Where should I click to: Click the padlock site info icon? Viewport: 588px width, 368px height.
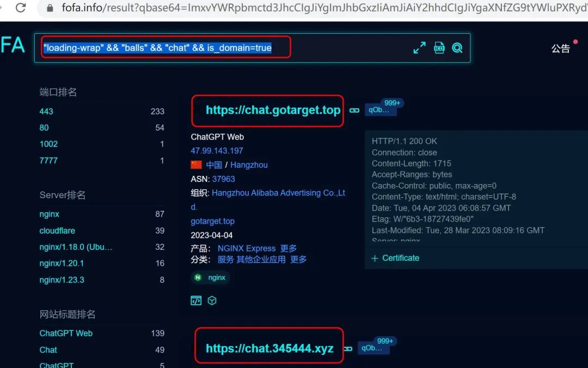(x=50, y=8)
